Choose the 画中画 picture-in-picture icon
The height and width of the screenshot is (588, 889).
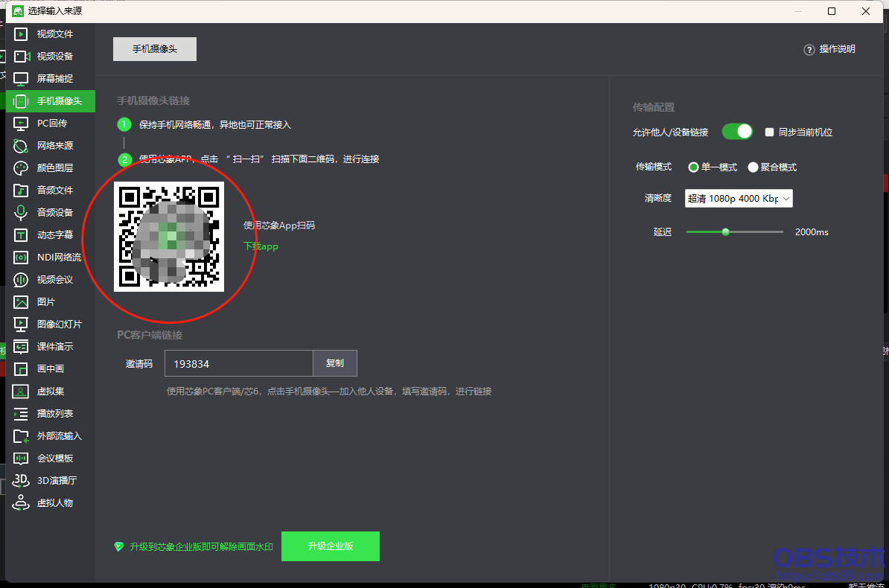20,369
